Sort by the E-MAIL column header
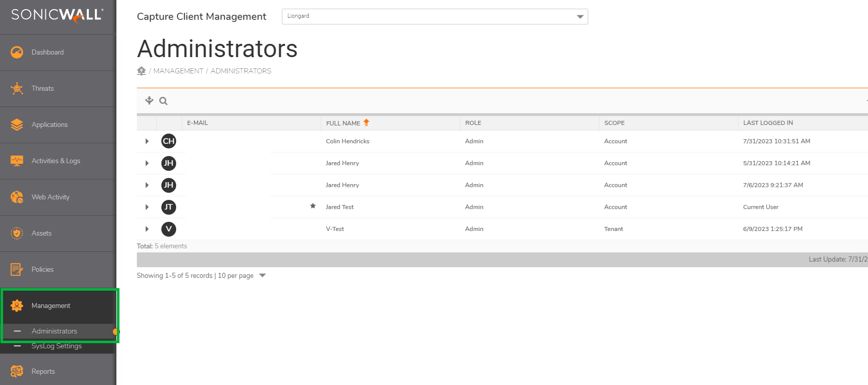The image size is (868, 385). (x=251, y=123)
